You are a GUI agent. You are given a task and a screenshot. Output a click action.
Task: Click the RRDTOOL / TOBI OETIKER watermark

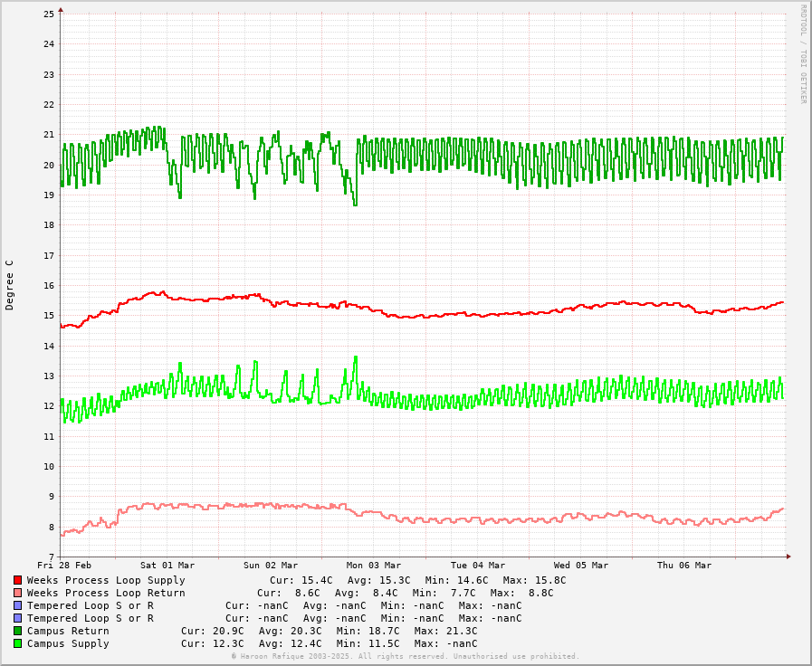[802, 54]
